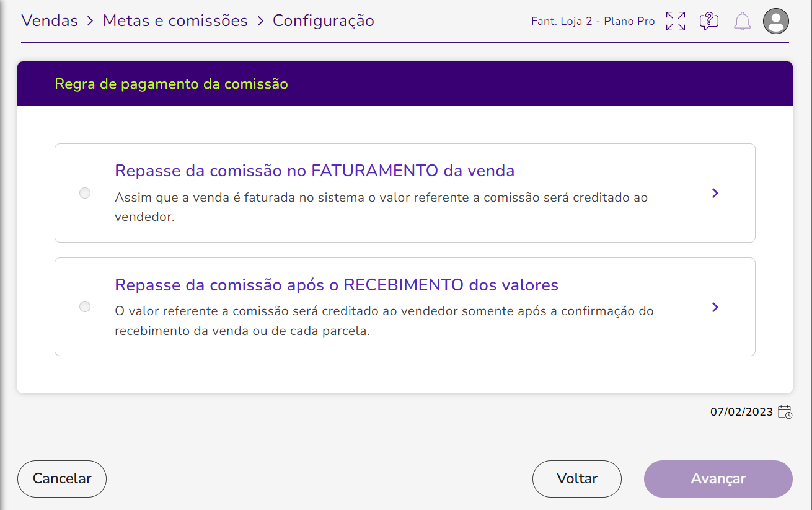Click title Repasse da comissão após RECEBIMENTO
Screen dimensions: 812x510
point(337,285)
